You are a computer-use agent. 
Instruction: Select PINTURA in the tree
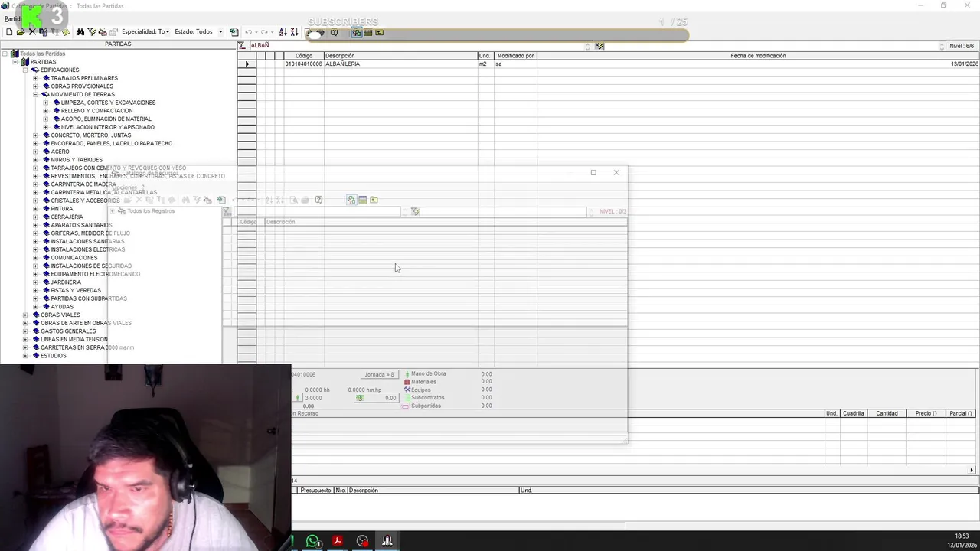coord(62,209)
